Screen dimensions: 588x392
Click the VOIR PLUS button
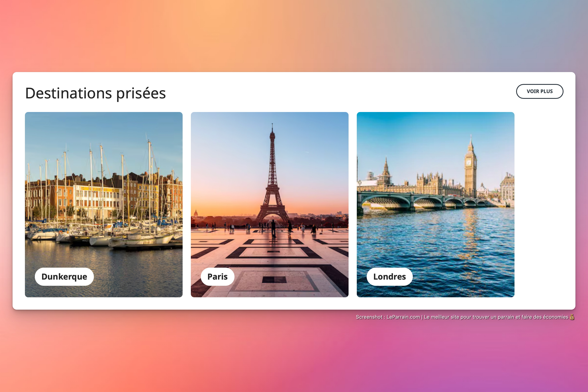pos(539,91)
